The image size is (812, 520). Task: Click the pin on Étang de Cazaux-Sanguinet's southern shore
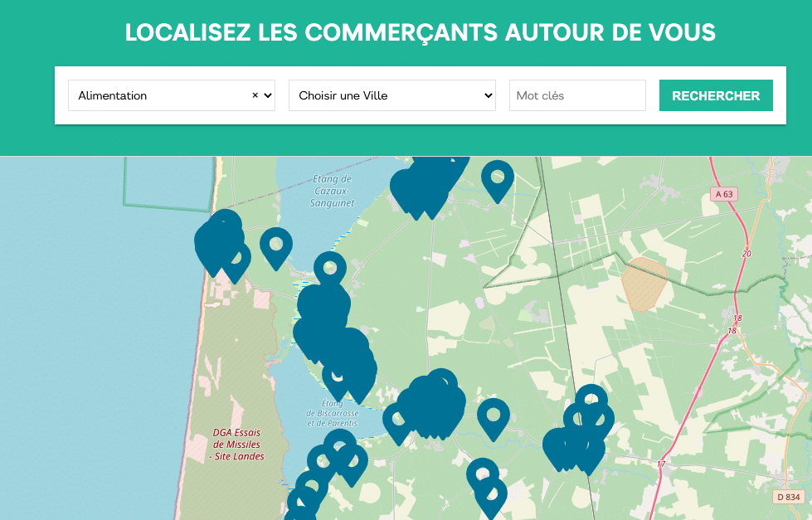point(329,270)
